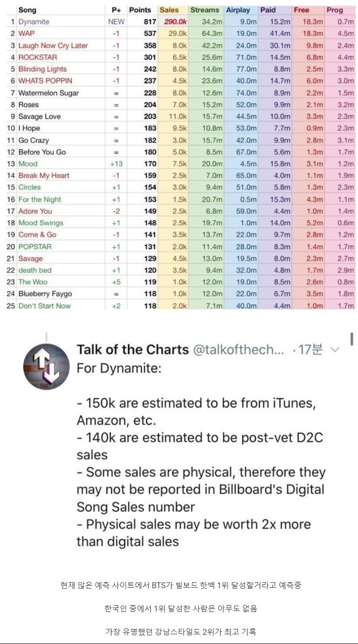
Task: Click the For Dynamite tweet text
Action: [119, 368]
